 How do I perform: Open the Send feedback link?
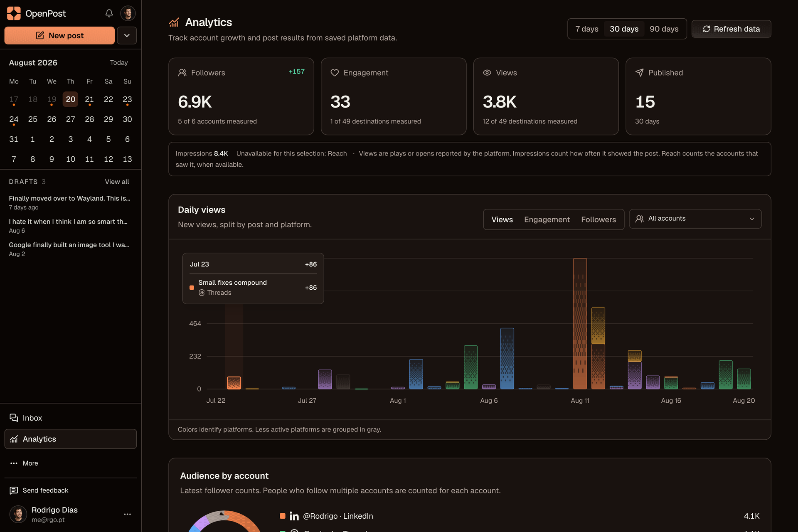39,490
